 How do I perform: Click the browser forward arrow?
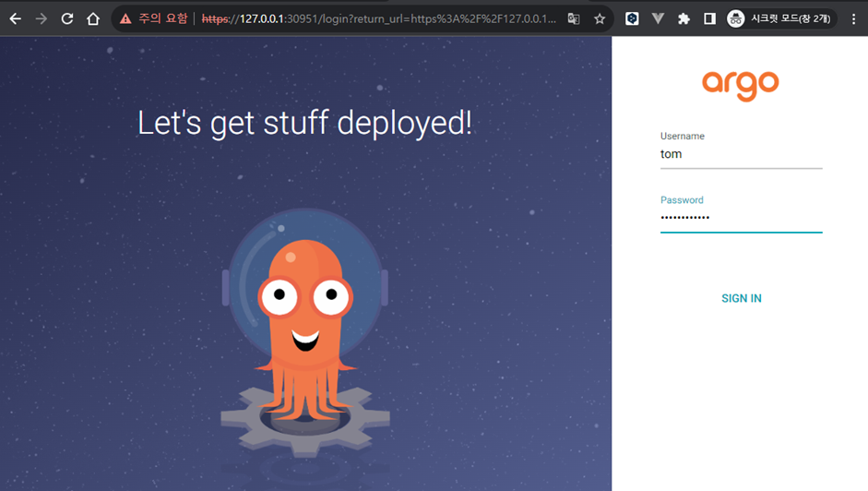(x=41, y=18)
